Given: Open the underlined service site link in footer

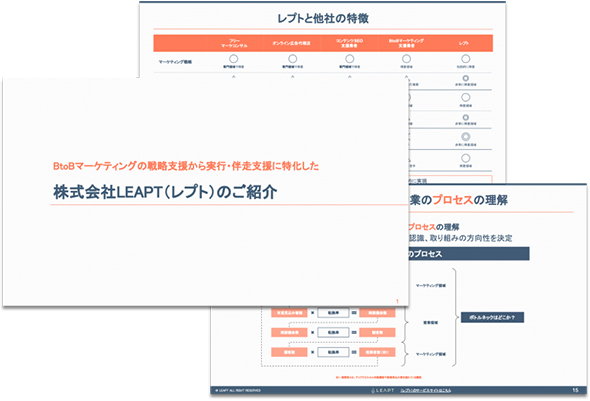Looking at the screenshot, I should pyautogui.click(x=426, y=390).
